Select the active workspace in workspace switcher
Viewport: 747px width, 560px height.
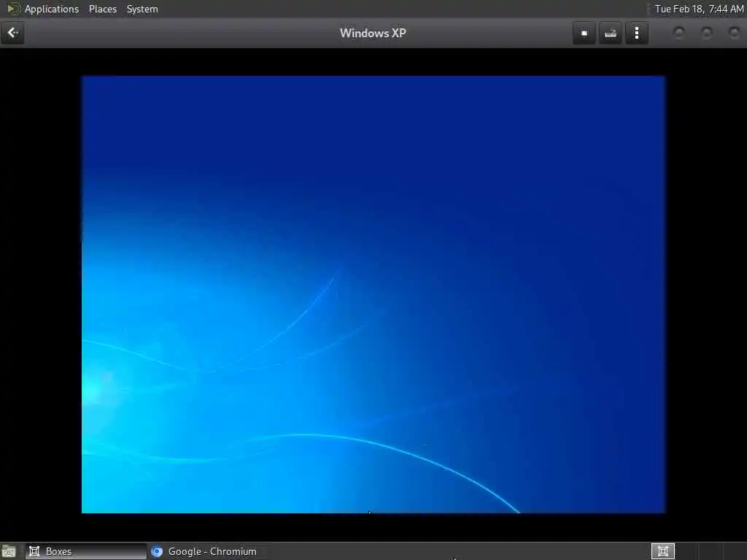coord(662,551)
